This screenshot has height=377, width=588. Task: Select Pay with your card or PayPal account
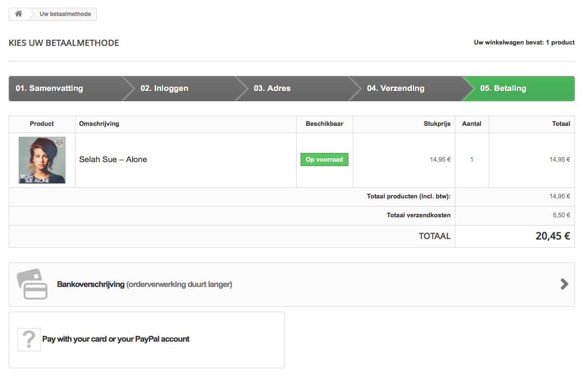click(x=116, y=339)
